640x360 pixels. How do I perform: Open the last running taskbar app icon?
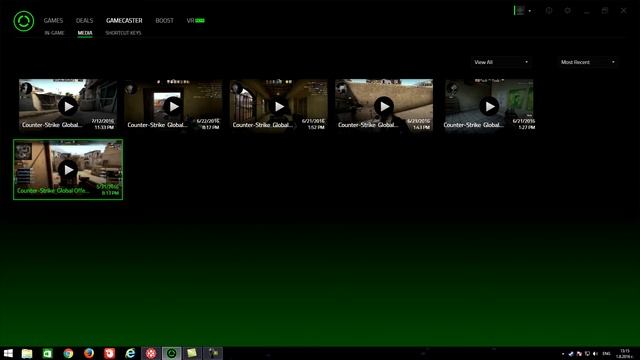213,353
